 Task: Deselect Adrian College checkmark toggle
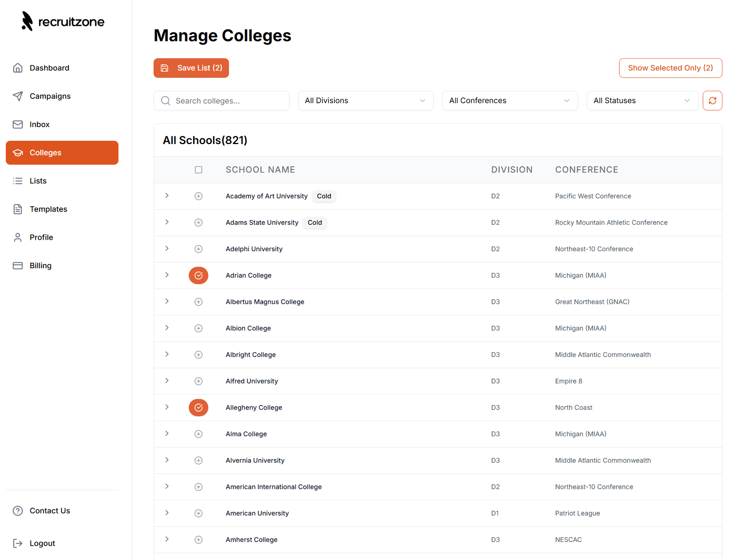[198, 276]
